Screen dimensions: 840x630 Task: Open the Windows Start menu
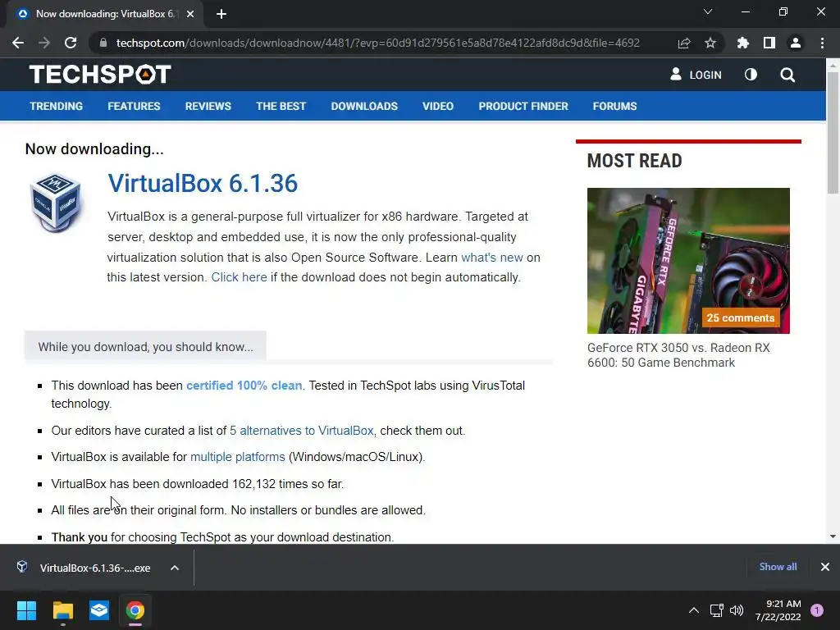[26, 610]
